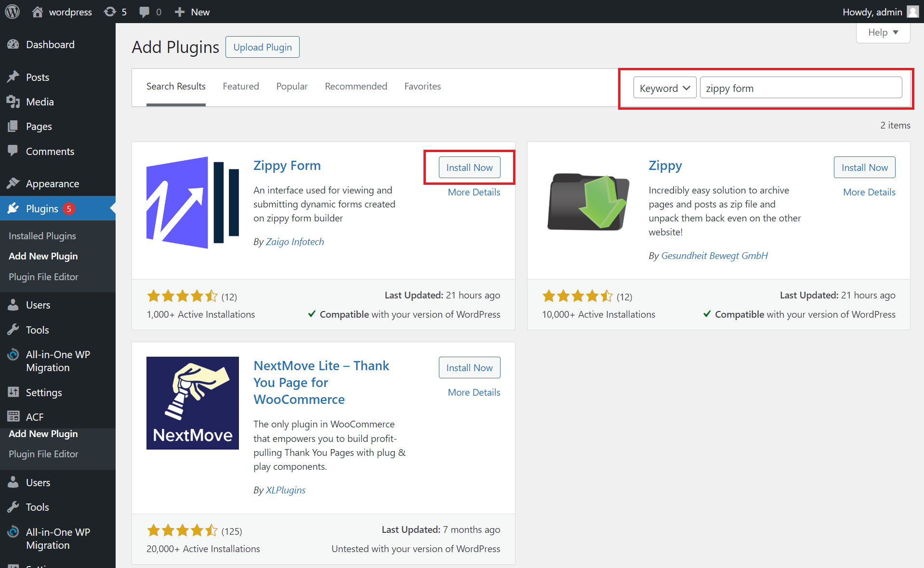924x568 pixels.
Task: Click the Zippy Form plugin thumbnail
Action: point(192,202)
